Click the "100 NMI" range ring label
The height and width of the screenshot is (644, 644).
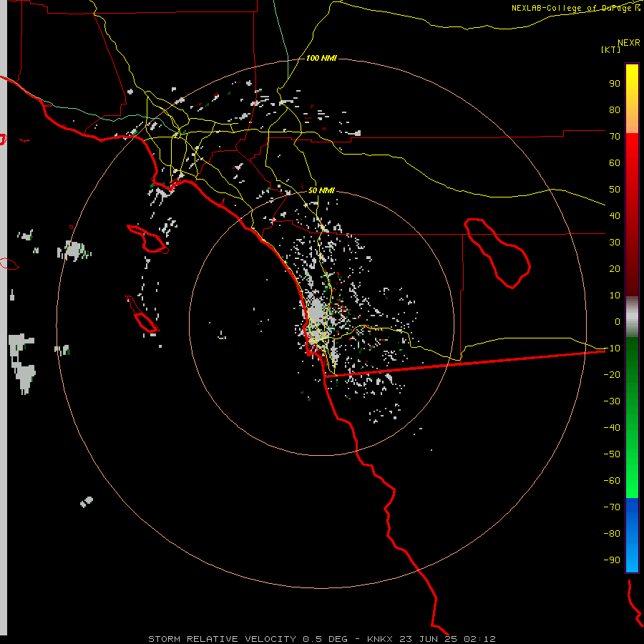tap(321, 59)
